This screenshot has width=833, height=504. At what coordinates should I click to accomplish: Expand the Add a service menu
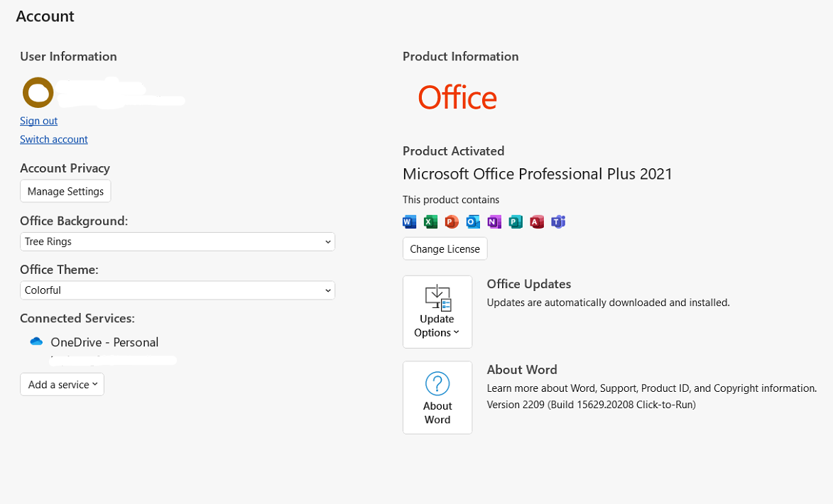pos(62,385)
